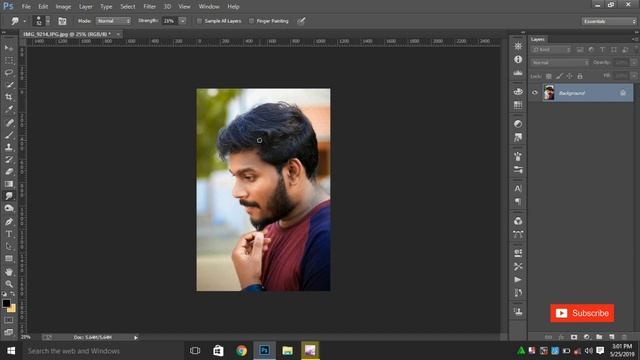
Task: Open the Image menu
Action: tap(63, 7)
